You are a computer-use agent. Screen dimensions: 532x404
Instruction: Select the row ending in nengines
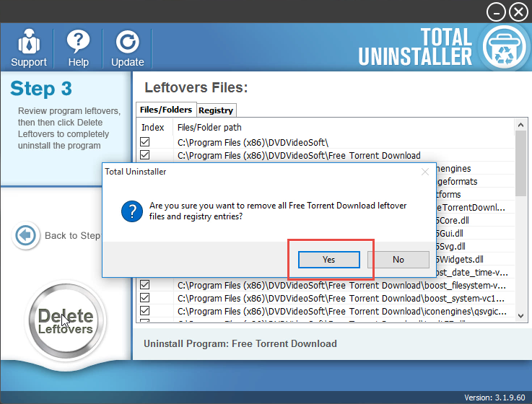pos(454,169)
